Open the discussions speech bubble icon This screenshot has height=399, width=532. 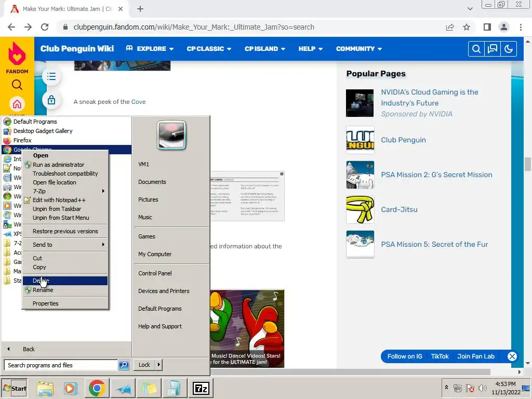[x=493, y=49]
